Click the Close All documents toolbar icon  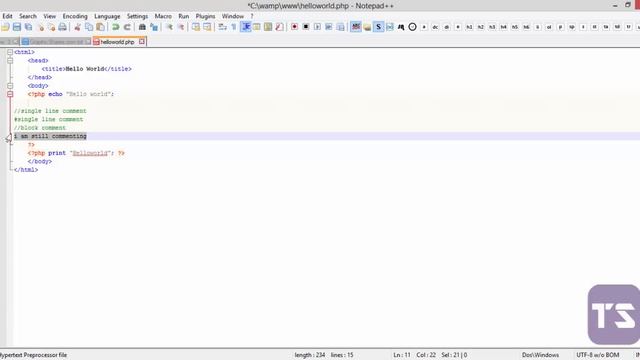tap(51, 27)
